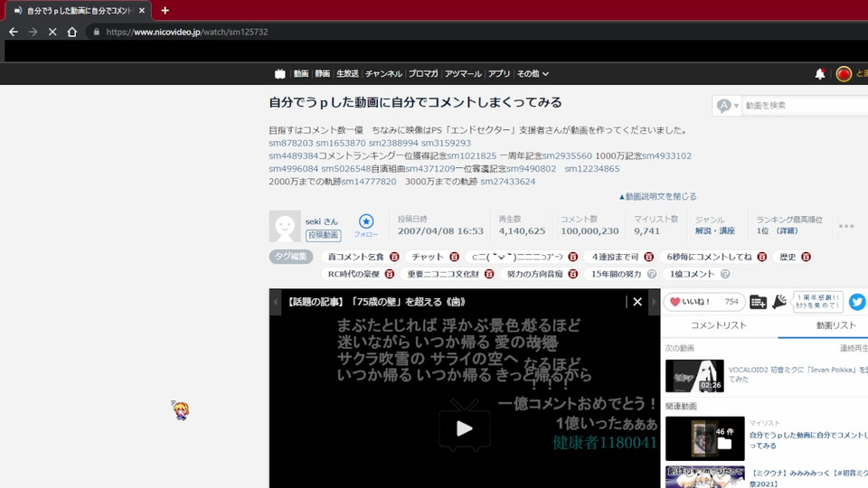Image resolution: width=868 pixels, height=488 pixels.
Task: Click question icon beside 15年間の努力 tag
Action: [x=652, y=274]
